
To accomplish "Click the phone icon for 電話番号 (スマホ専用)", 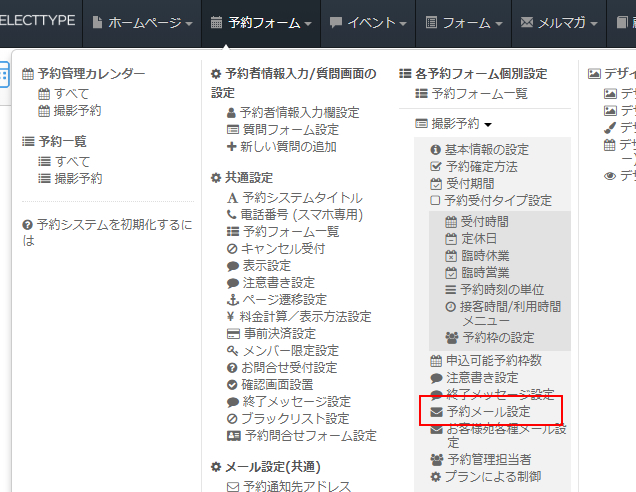I will click(233, 214).
